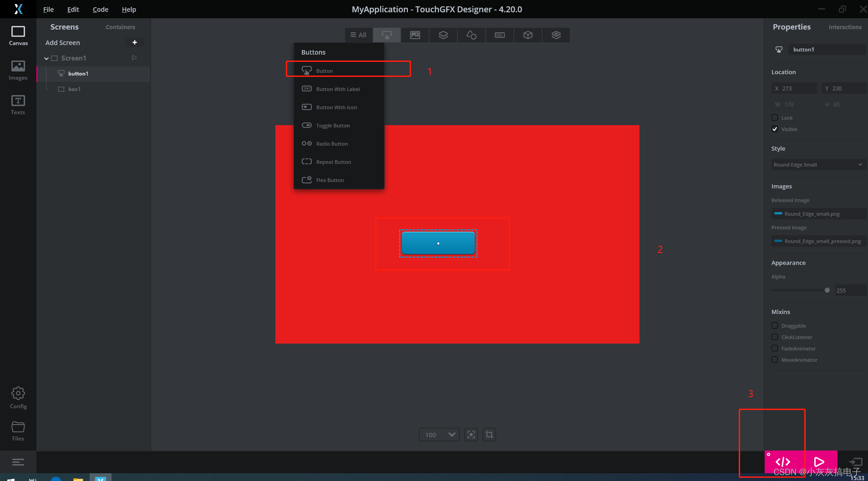Choose Toggle Button from the list
Viewport: 868px width, 481px height.
339,125
